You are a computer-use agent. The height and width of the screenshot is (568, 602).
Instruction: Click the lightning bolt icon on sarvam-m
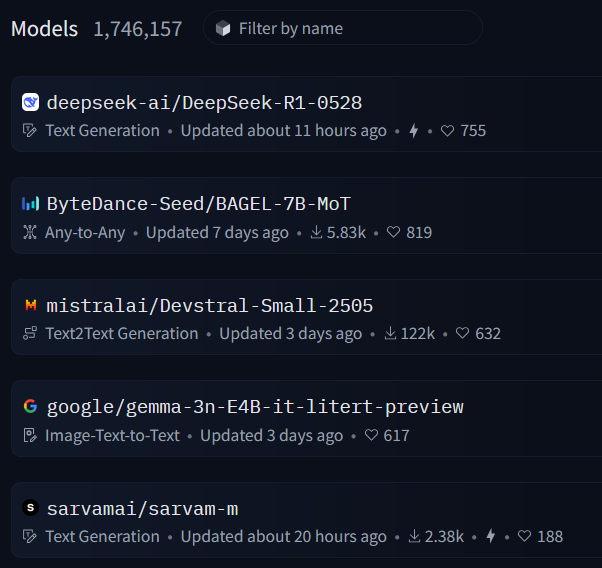click(x=490, y=537)
